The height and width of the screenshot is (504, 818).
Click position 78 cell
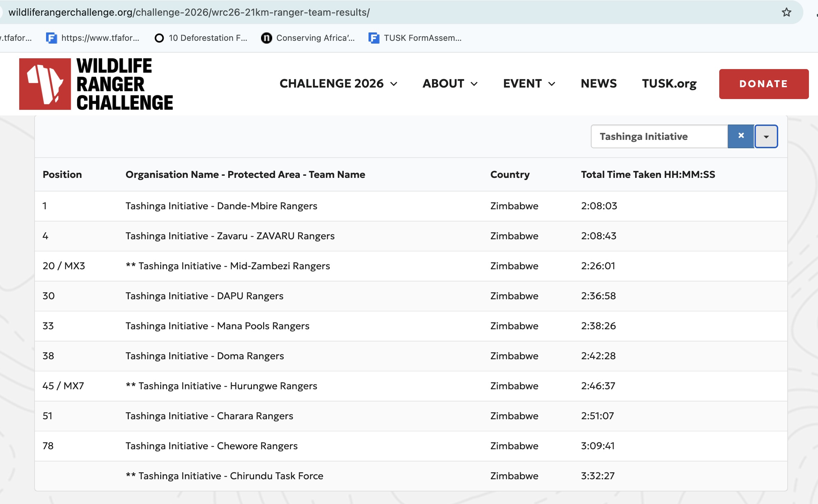(48, 446)
